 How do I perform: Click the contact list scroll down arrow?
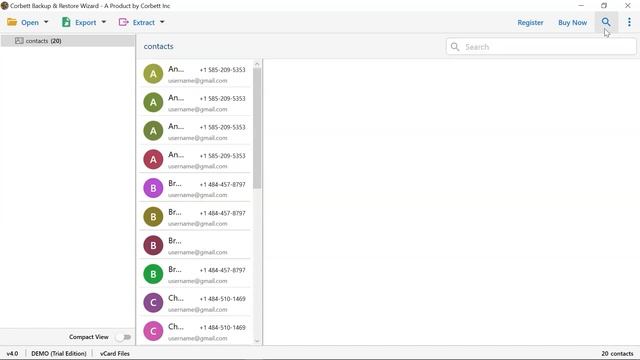tap(257, 341)
